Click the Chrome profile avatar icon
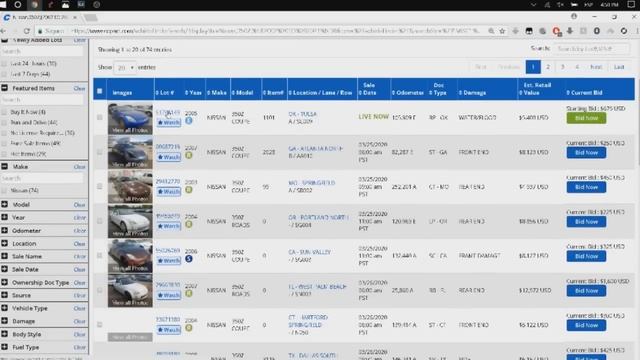 pyautogui.click(x=574, y=17)
